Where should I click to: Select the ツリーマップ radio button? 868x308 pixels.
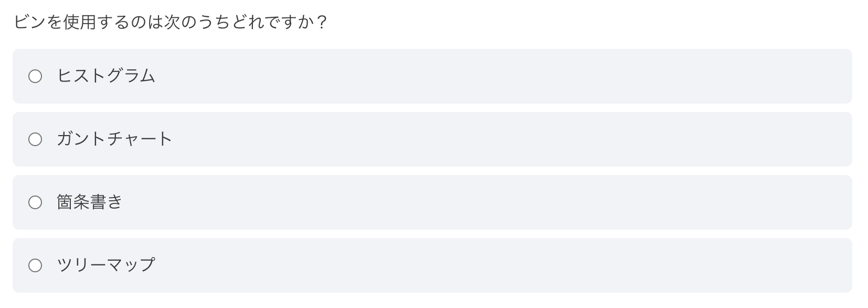click(35, 265)
